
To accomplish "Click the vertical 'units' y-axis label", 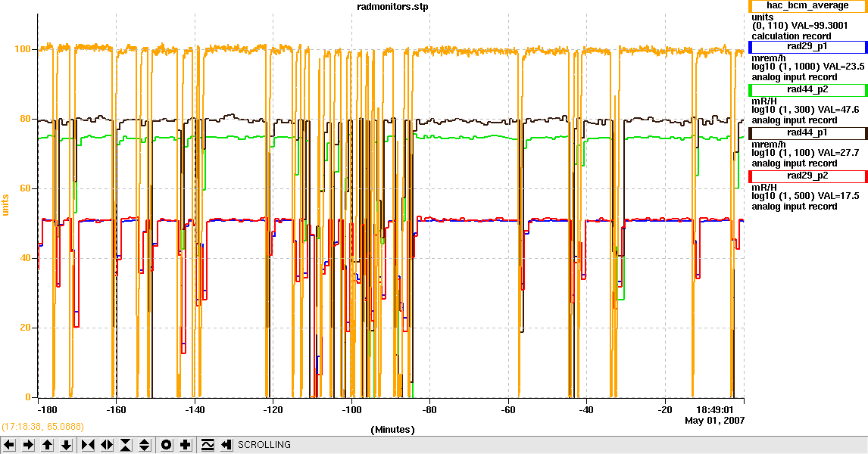I will click(x=5, y=204).
